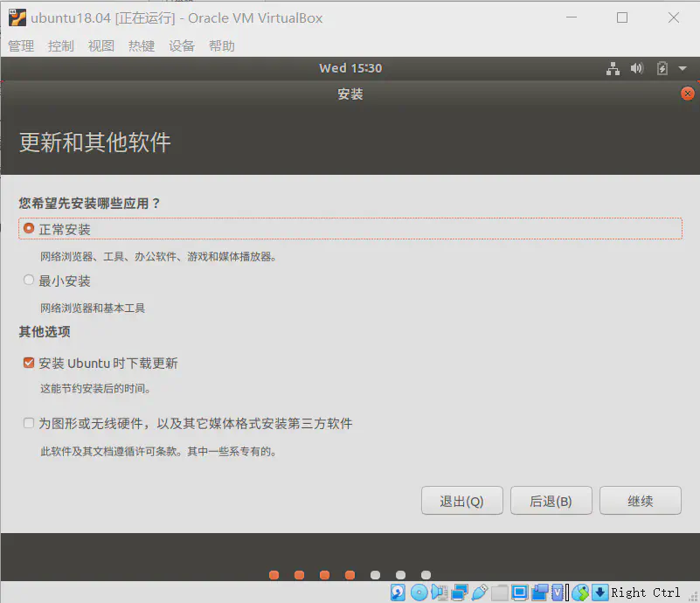The image size is (700, 603).
Task: Click the optical drive icon in the status bar
Action: (418, 592)
